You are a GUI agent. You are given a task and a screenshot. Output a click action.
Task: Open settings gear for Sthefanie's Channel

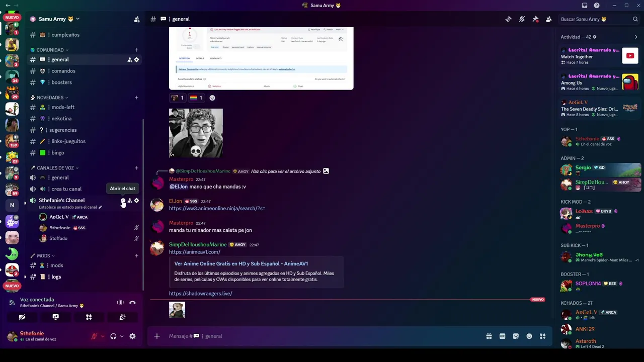pyautogui.click(x=136, y=201)
